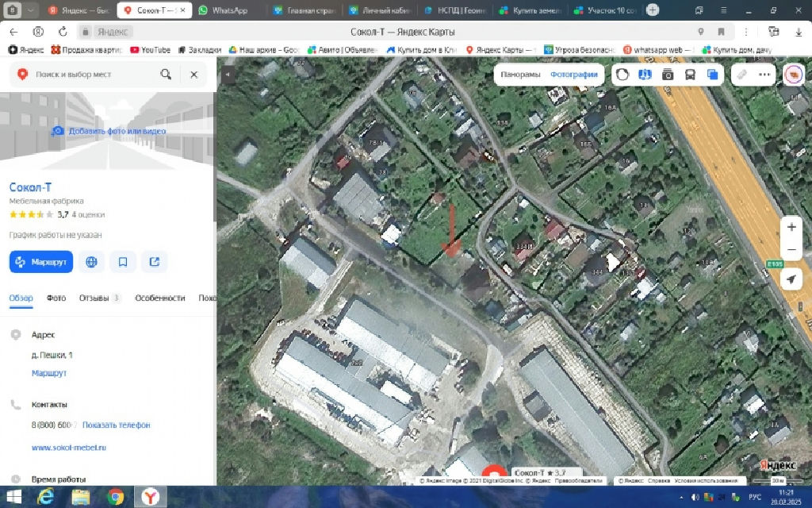Toggle the Фотографии map layer
This screenshot has width=812, height=508.
tap(574, 74)
